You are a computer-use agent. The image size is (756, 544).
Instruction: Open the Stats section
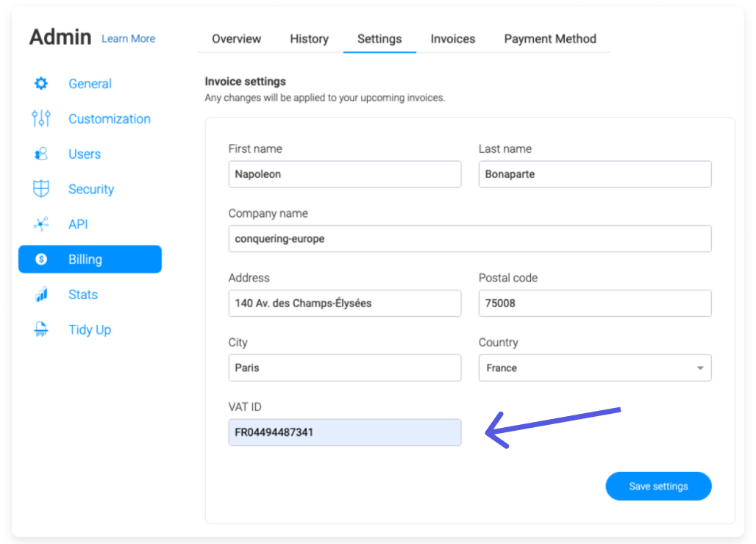tap(83, 294)
